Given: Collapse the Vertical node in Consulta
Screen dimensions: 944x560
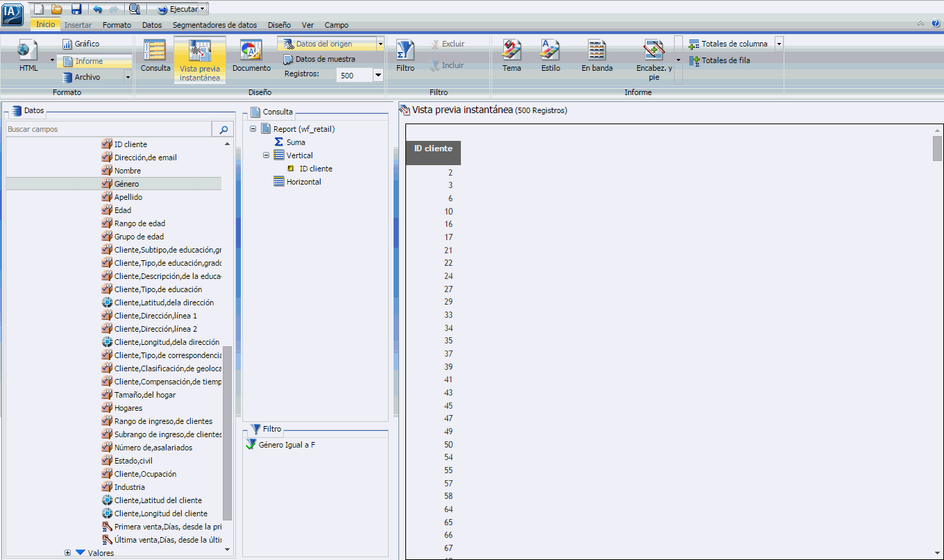Looking at the screenshot, I should pos(267,155).
